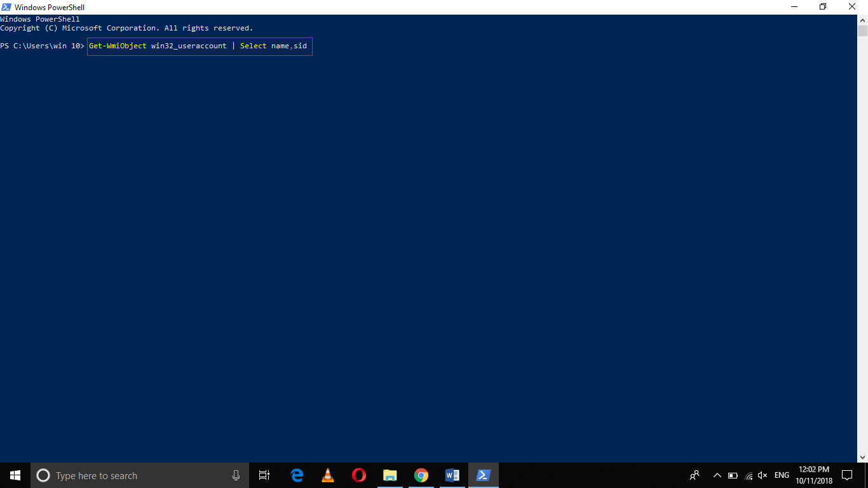Select the active Windows PowerShell taskbar icon
Viewport: 868px width, 488px height.
483,475
